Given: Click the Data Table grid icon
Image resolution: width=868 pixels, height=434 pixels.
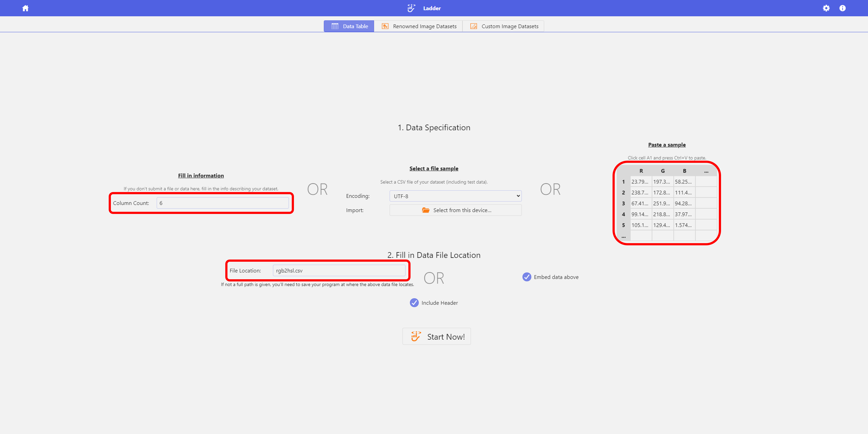Looking at the screenshot, I should [x=335, y=26].
